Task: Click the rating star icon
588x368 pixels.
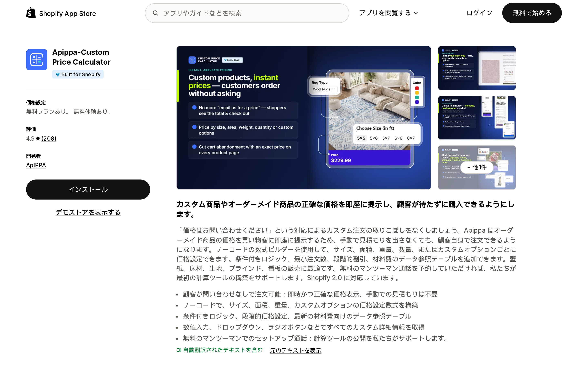Action: click(x=38, y=138)
